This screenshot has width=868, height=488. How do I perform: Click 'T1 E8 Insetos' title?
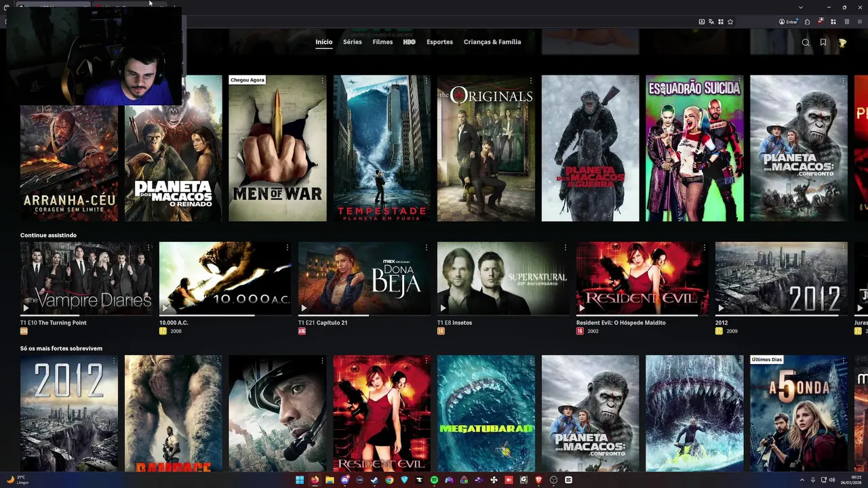click(454, 323)
